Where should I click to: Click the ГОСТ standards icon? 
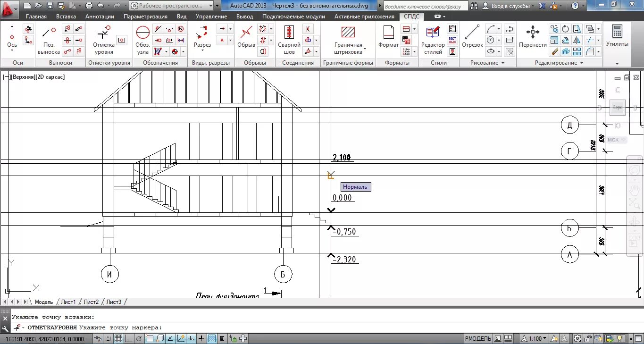(x=452, y=40)
